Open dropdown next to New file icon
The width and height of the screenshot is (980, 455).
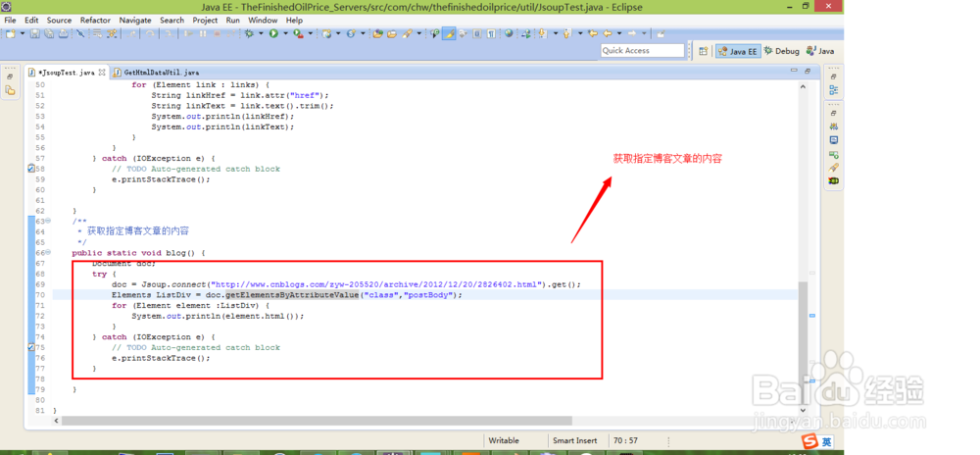point(23,33)
